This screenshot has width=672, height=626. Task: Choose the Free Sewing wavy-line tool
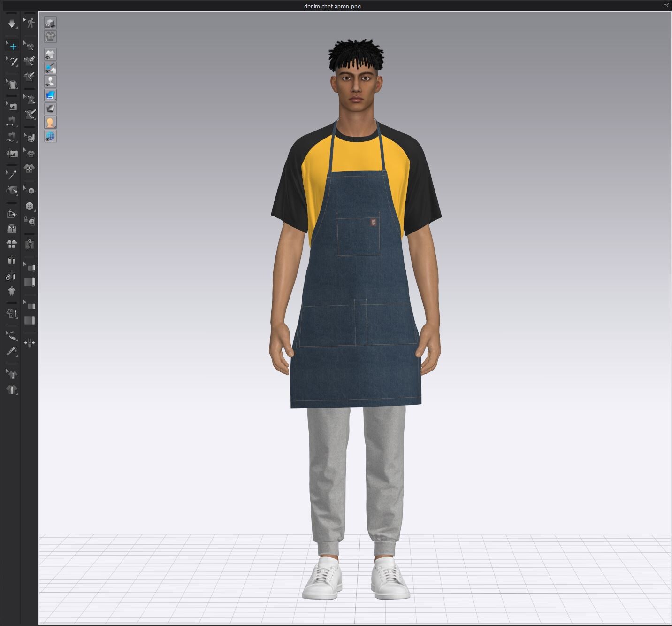[x=12, y=137]
